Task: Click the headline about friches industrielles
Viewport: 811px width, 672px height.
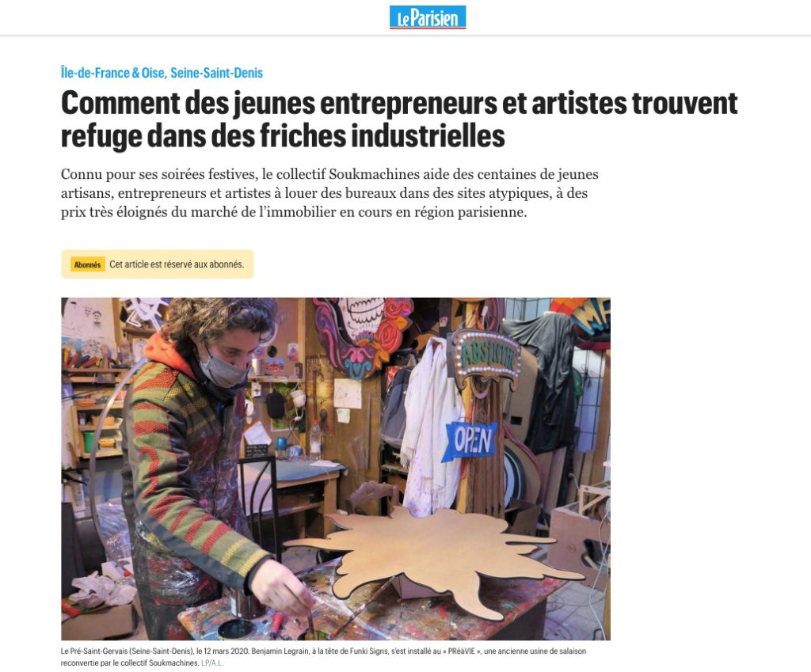Action: point(399,120)
